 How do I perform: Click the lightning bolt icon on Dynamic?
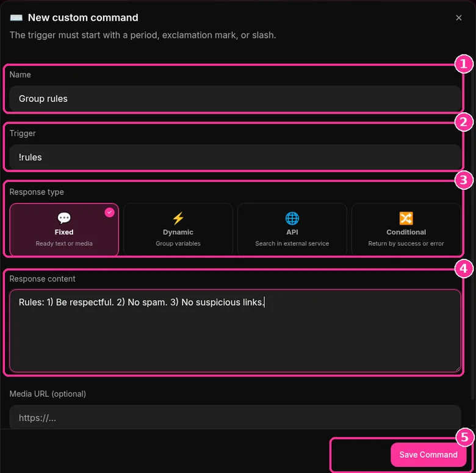pyautogui.click(x=178, y=218)
